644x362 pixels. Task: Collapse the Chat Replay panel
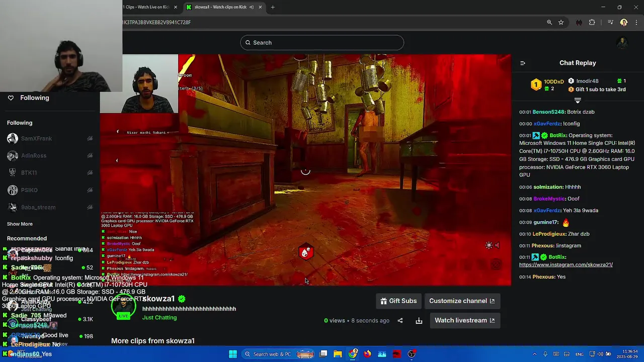pos(522,63)
